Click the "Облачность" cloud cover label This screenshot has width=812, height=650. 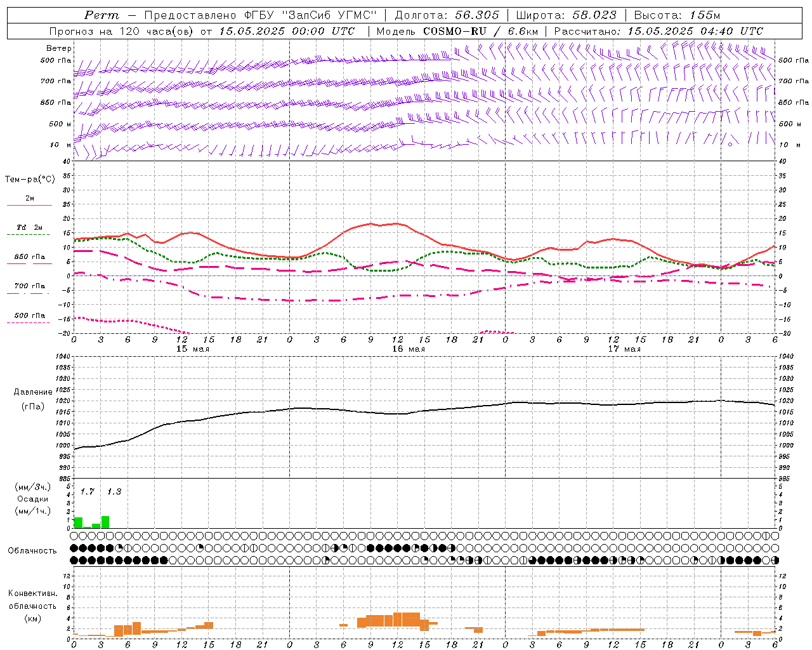point(32,551)
